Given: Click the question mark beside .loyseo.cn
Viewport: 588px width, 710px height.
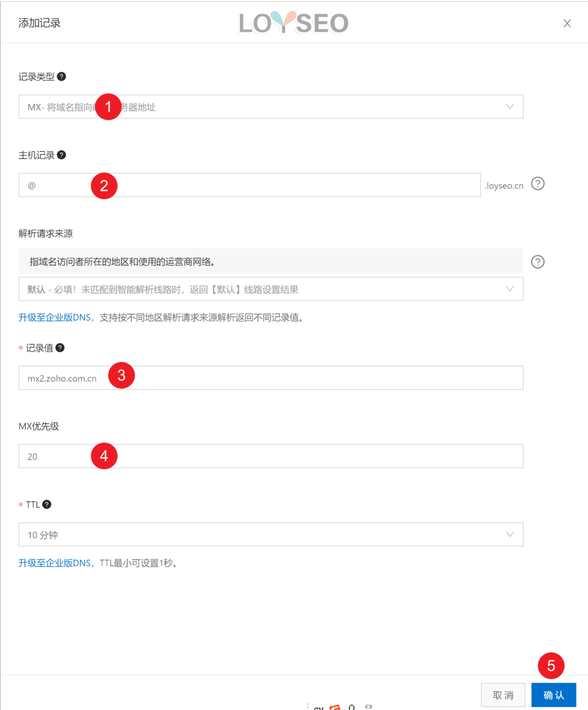Looking at the screenshot, I should [537, 184].
